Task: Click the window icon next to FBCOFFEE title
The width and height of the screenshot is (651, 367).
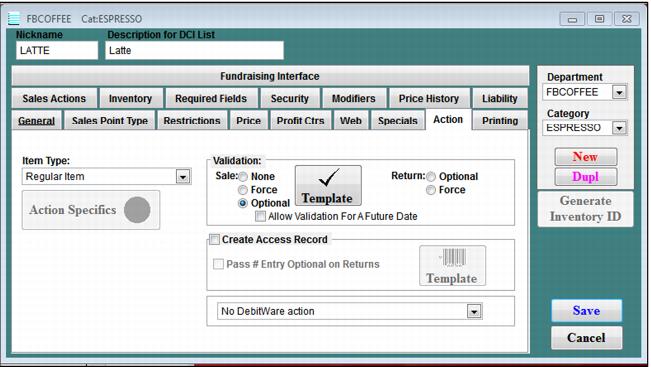Action: [x=14, y=19]
